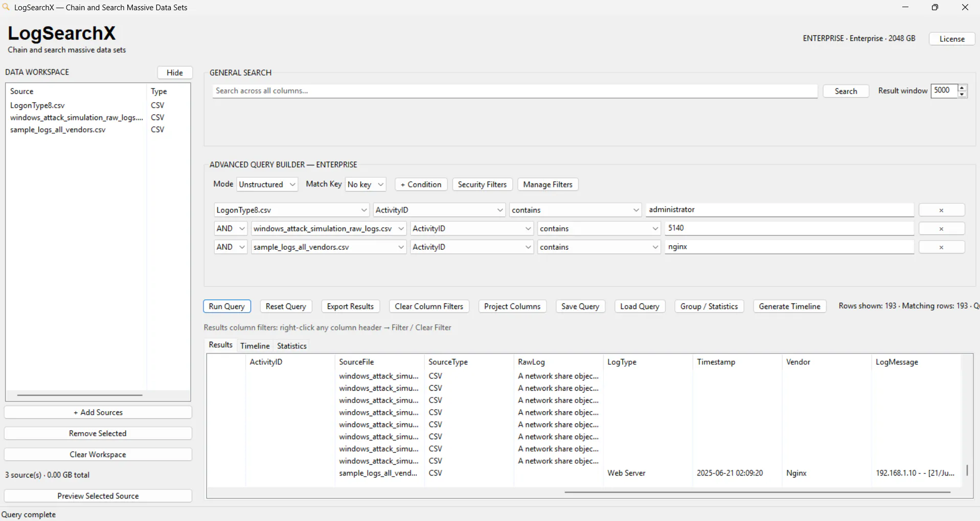
Task: Click the RawLog column header
Action: [x=558, y=362]
